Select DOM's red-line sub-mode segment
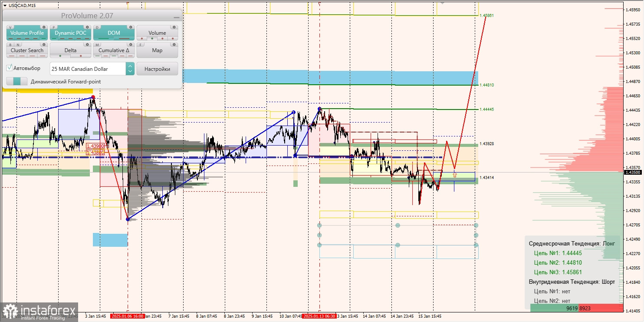Viewport: 644px width, 322px height. pyautogui.click(x=124, y=38)
